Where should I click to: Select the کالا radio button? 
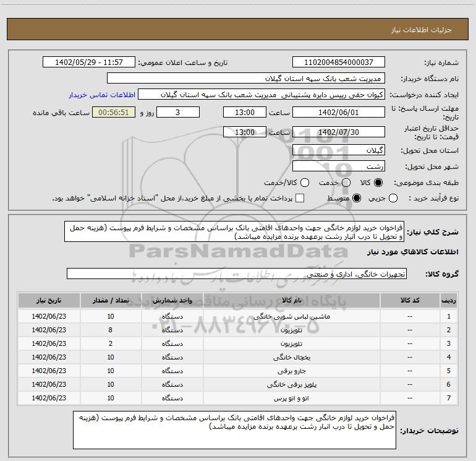(379, 183)
